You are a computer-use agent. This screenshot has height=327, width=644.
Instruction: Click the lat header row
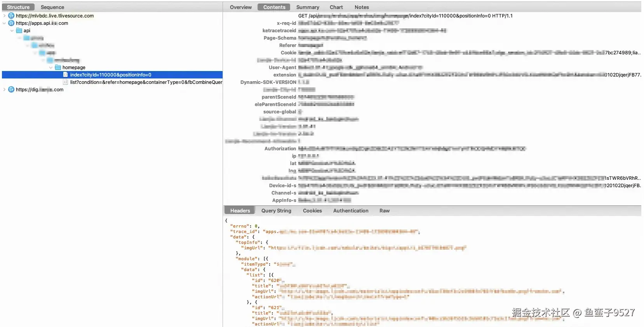[x=432, y=163]
